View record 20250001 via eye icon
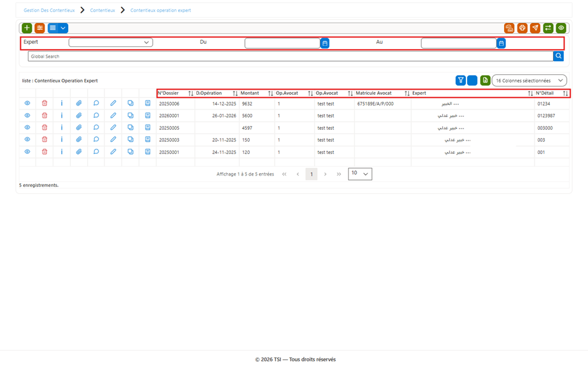The image size is (588, 367). point(27,151)
